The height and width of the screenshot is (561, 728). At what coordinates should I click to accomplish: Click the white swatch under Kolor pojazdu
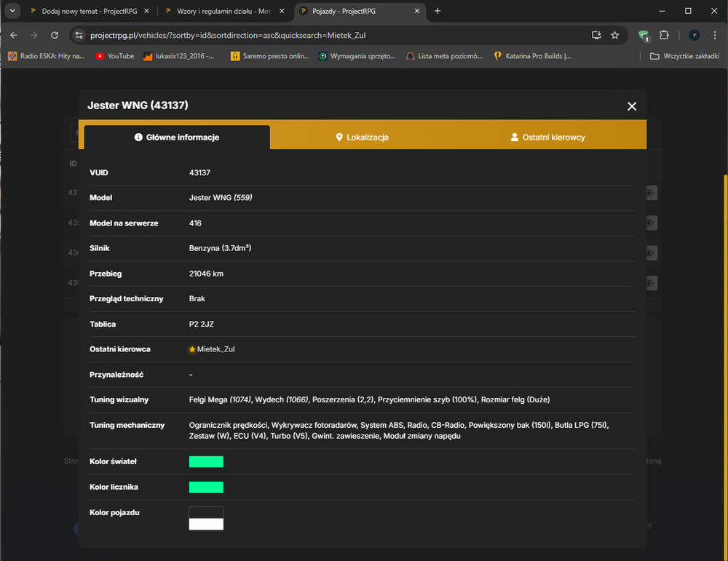[206, 525]
